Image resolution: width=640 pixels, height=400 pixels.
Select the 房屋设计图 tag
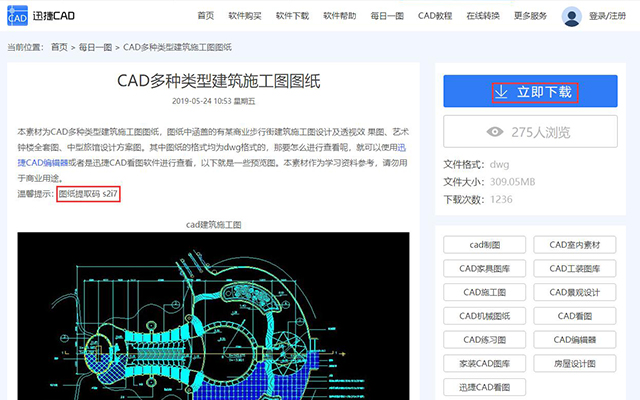575,363
